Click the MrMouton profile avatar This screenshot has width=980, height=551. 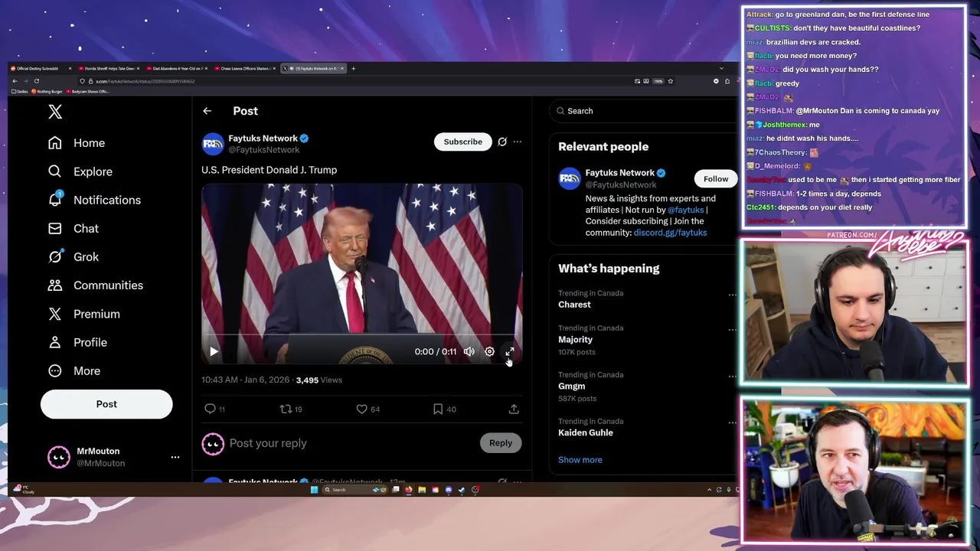[x=59, y=457]
